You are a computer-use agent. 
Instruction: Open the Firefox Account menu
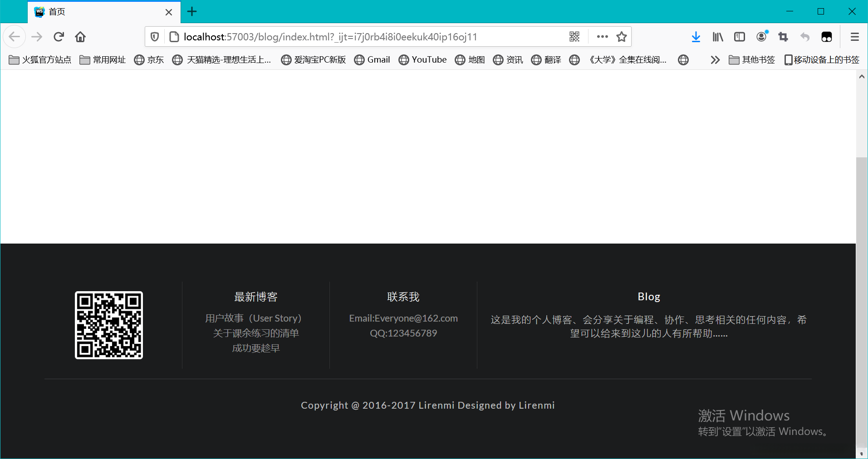click(x=761, y=37)
